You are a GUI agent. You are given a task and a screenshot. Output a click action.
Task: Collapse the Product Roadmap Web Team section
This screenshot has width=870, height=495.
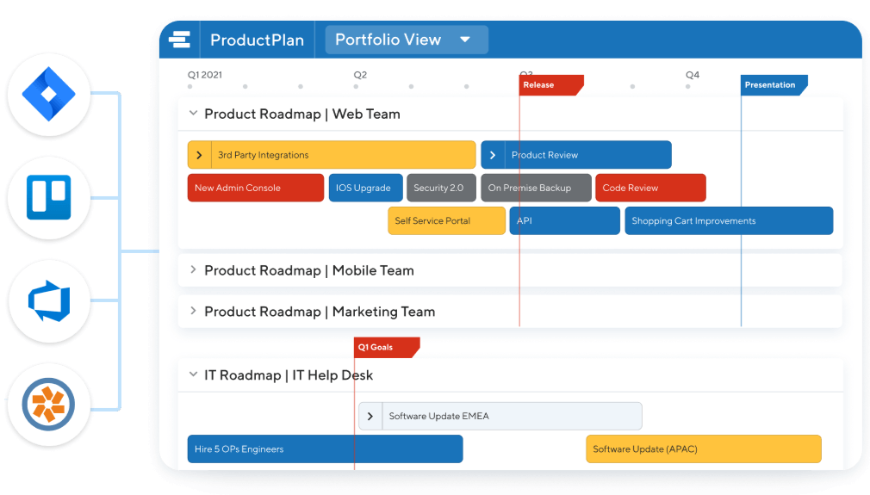click(x=193, y=114)
